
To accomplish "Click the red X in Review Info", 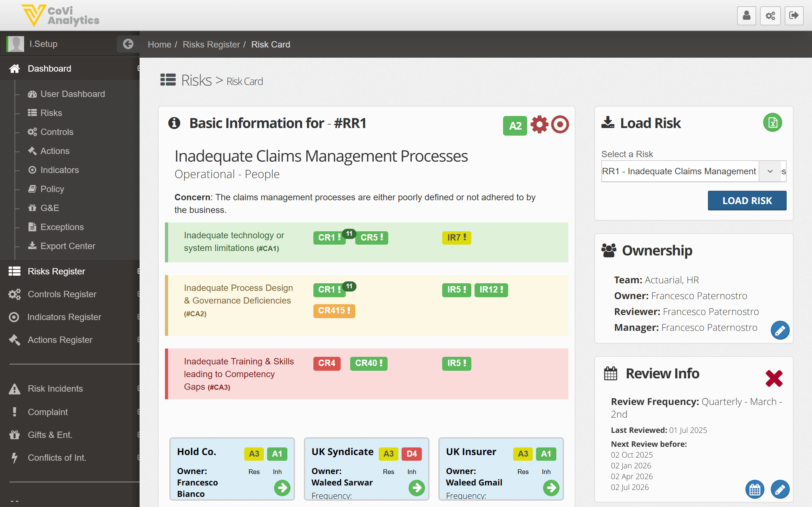I will point(774,379).
